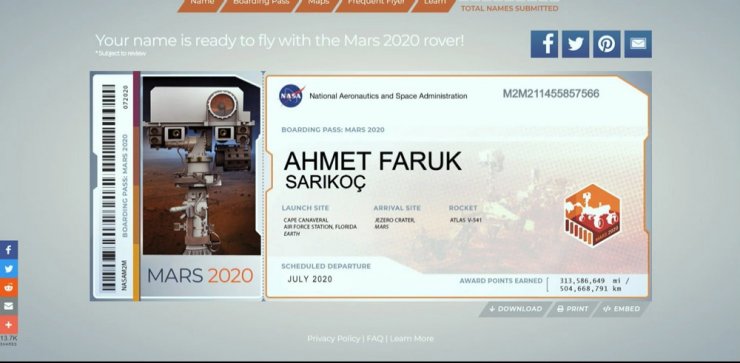Click launch site text CAPE CANAVERAL
Viewport: 740px width, 363px height.
[306, 220]
